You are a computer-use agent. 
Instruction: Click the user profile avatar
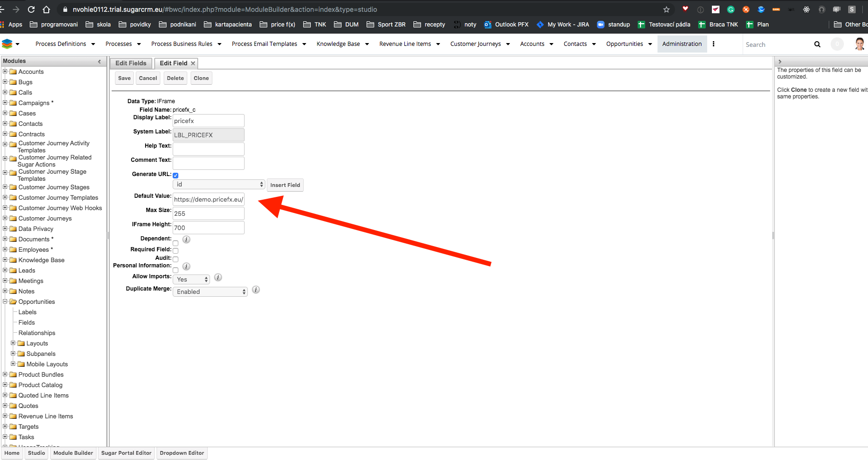click(859, 44)
